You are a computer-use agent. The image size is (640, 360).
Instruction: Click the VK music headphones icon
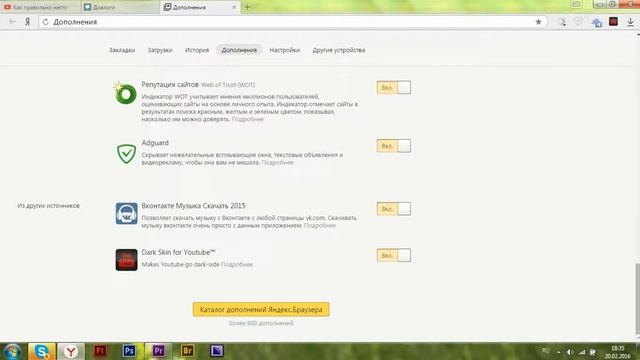(x=126, y=213)
